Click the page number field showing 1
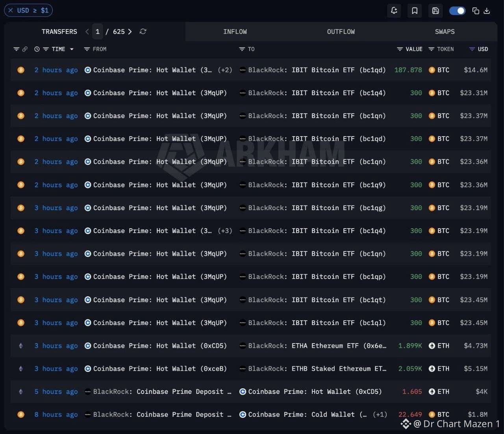The image size is (504, 434). pyautogui.click(x=98, y=31)
